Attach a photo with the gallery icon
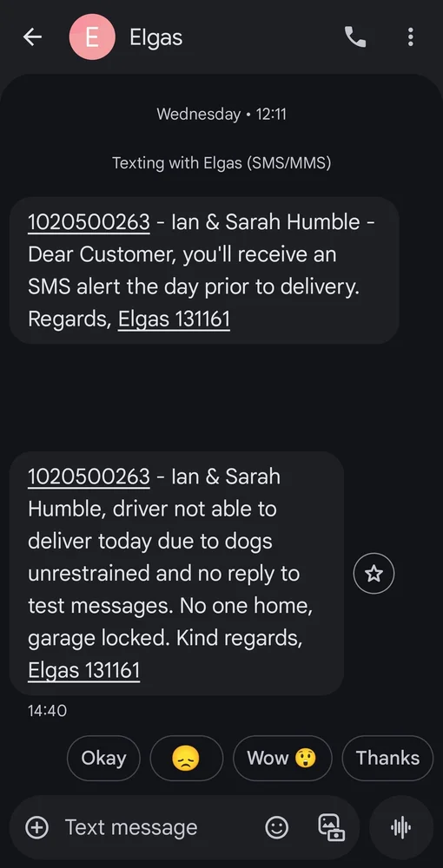The image size is (443, 868). [x=331, y=827]
